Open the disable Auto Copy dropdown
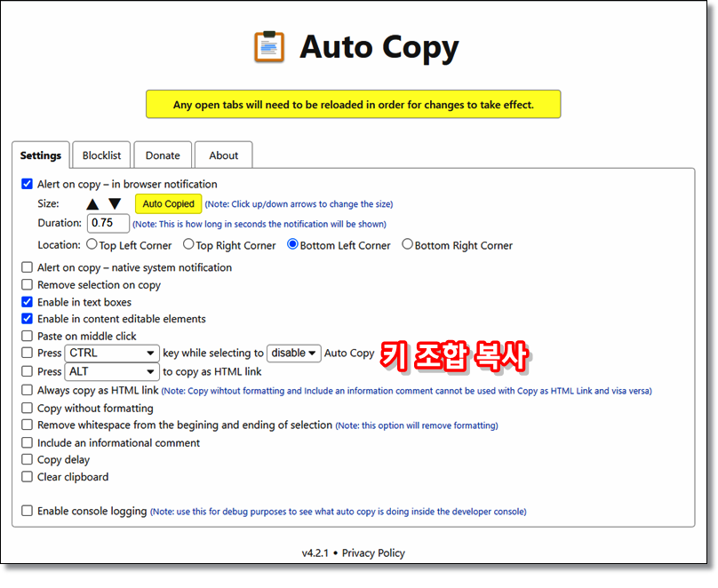 pos(293,353)
